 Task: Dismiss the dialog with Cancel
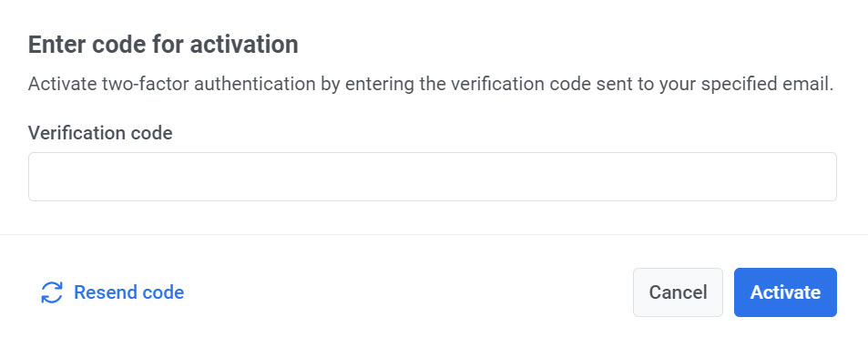pyautogui.click(x=679, y=292)
